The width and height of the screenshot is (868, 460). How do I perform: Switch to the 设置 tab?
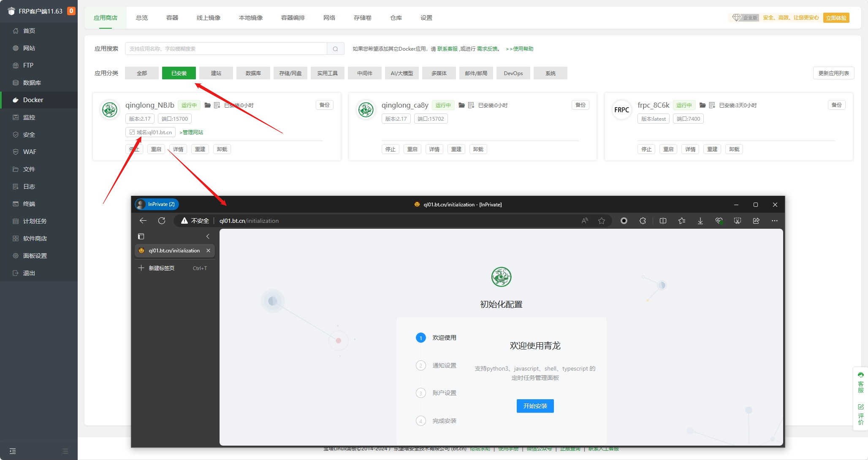pyautogui.click(x=426, y=18)
